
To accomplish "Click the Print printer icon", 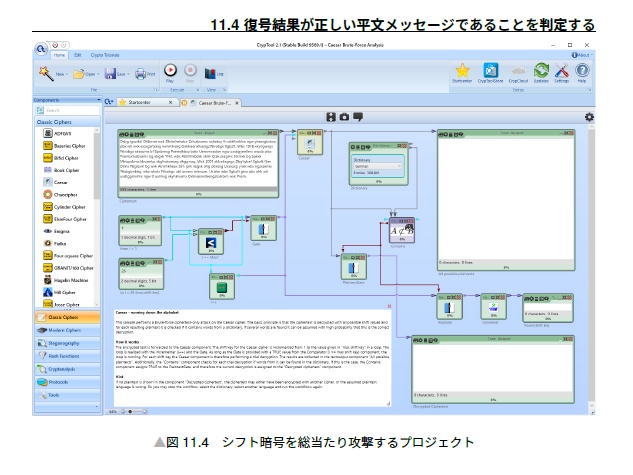I will click(140, 73).
